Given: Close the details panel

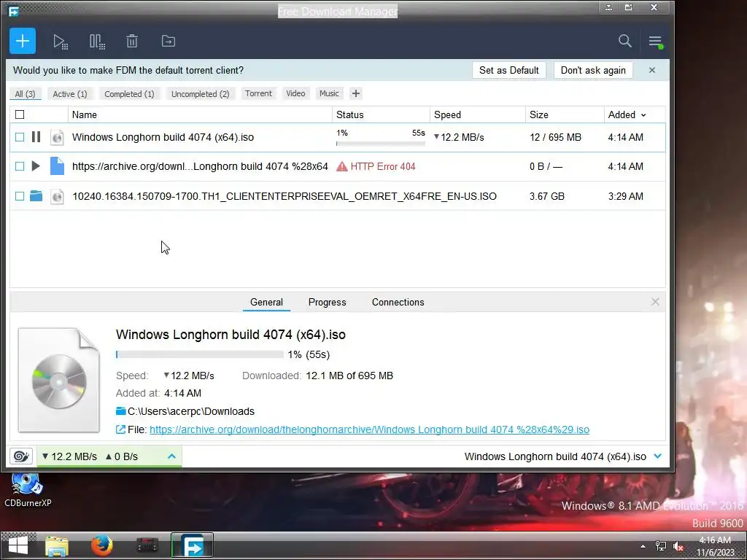Looking at the screenshot, I should click(x=655, y=302).
